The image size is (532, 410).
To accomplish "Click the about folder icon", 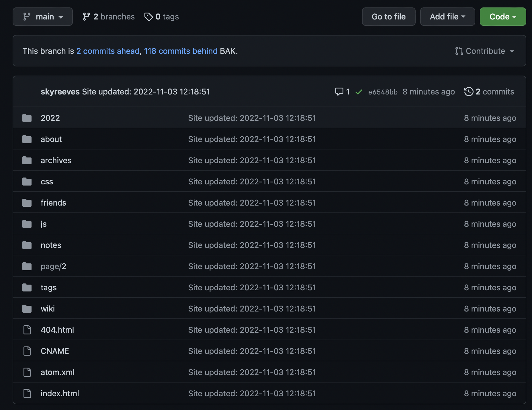I will coord(27,139).
